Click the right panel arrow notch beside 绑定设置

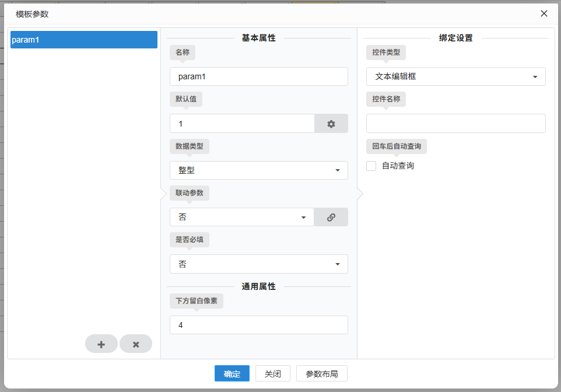click(360, 194)
